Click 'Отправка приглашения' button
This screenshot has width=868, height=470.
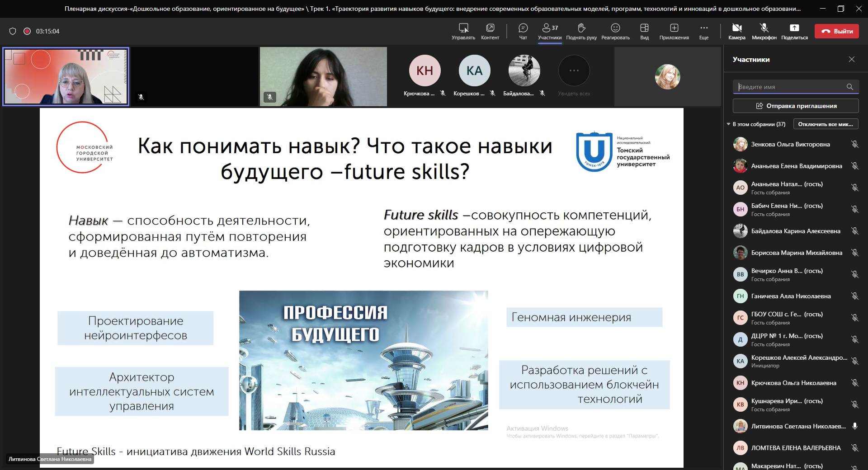pyautogui.click(x=796, y=106)
